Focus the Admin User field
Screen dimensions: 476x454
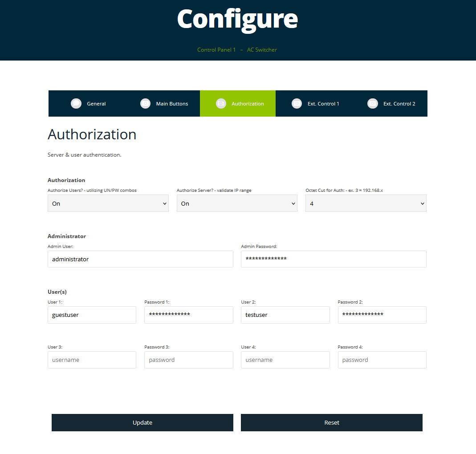click(x=140, y=259)
